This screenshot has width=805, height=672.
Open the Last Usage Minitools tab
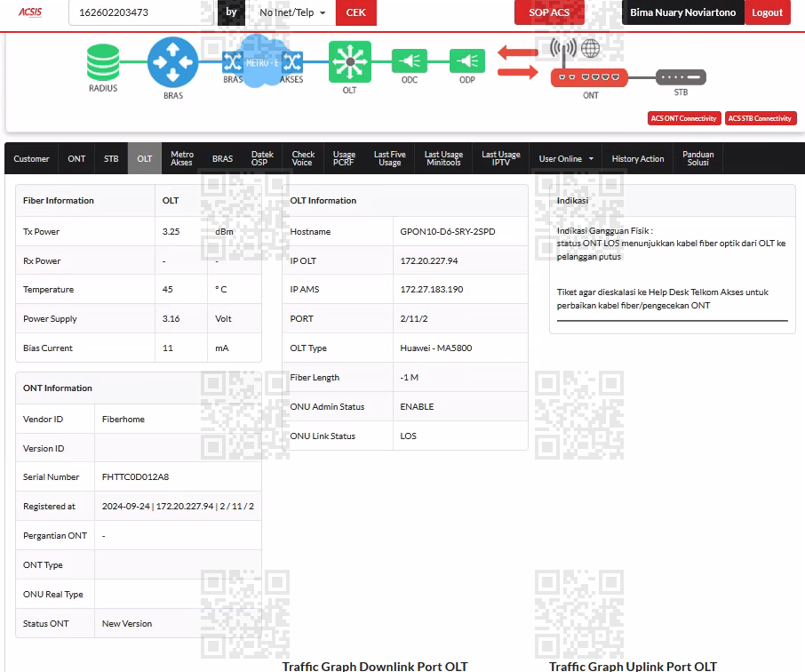click(443, 159)
